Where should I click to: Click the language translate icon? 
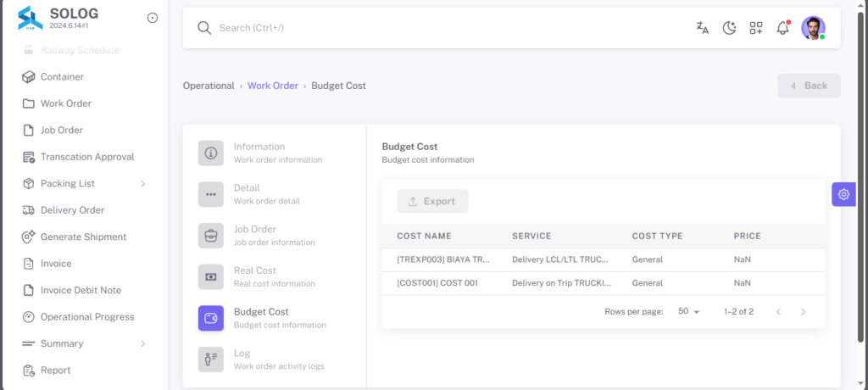pyautogui.click(x=703, y=28)
